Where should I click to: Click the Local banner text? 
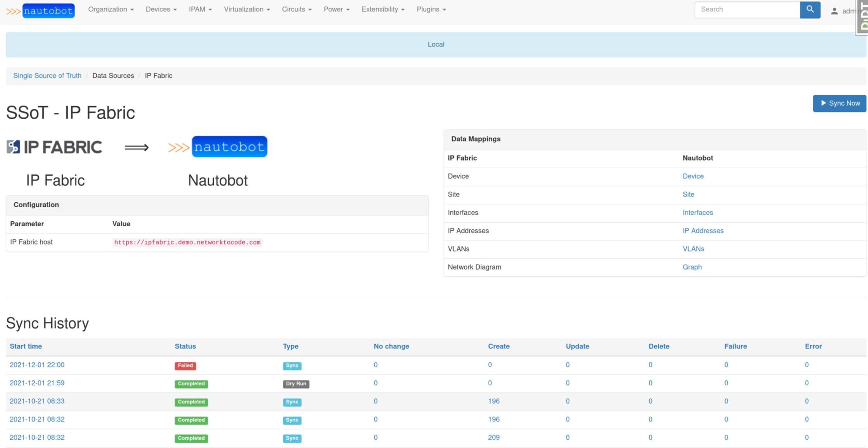coord(436,44)
